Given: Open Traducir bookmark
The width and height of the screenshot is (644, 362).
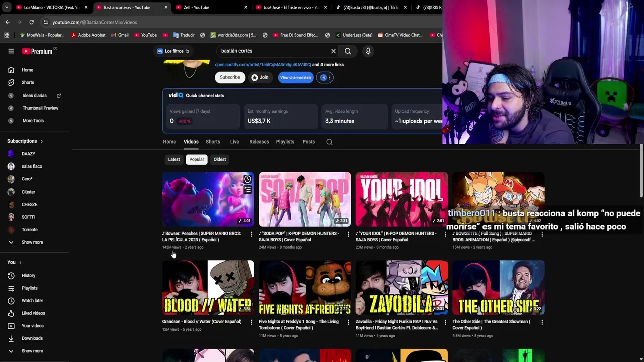Looking at the screenshot, I should pos(183,35).
